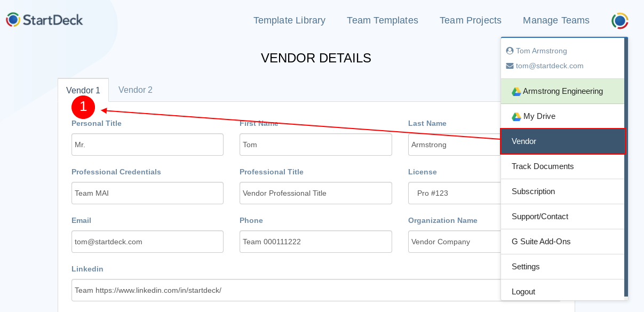The image size is (644, 312).
Task: Open the user profile avatar menu
Action: [x=619, y=21]
